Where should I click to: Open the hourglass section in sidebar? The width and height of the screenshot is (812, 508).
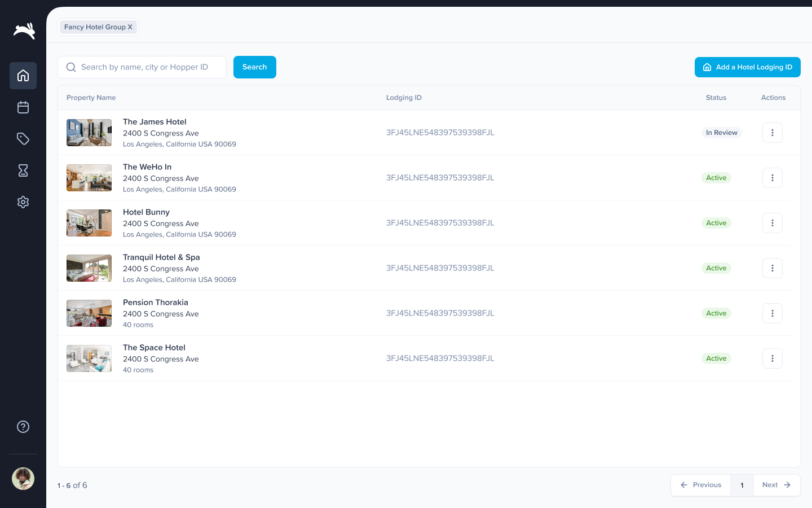(23, 170)
